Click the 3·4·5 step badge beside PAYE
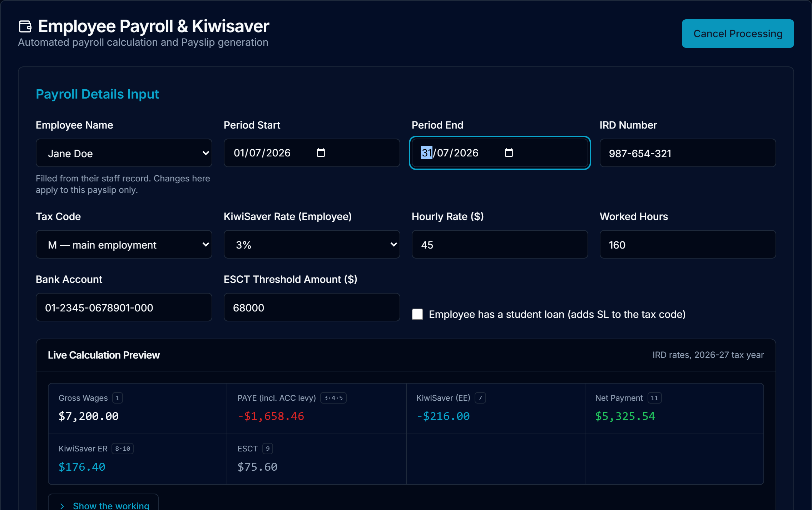Screen dimensions: 812x510 click(333, 398)
